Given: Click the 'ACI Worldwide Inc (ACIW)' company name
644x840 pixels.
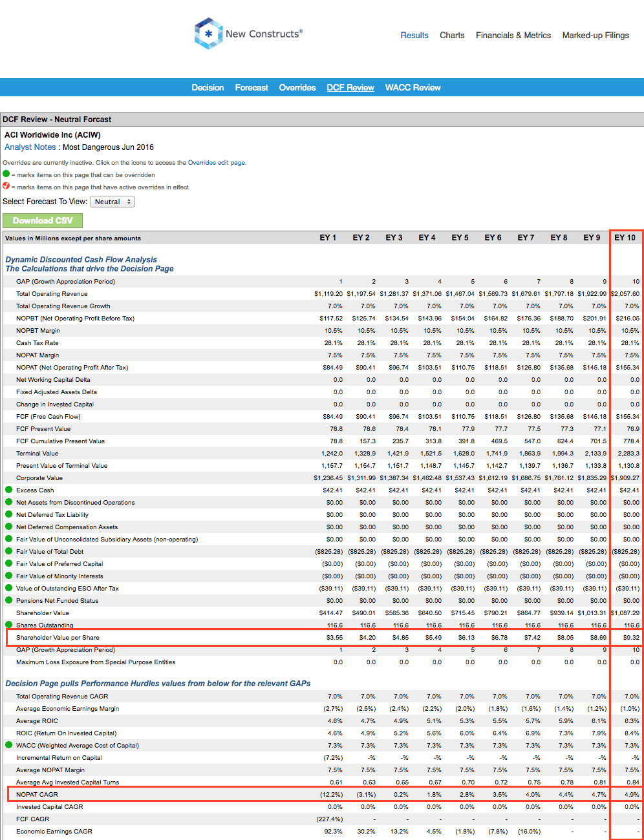Looking at the screenshot, I should pos(52,135).
